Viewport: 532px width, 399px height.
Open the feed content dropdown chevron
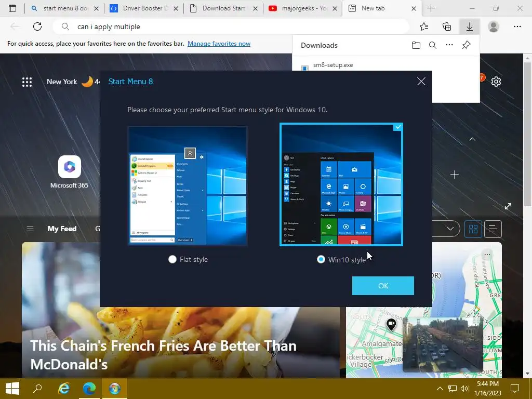[x=450, y=229]
